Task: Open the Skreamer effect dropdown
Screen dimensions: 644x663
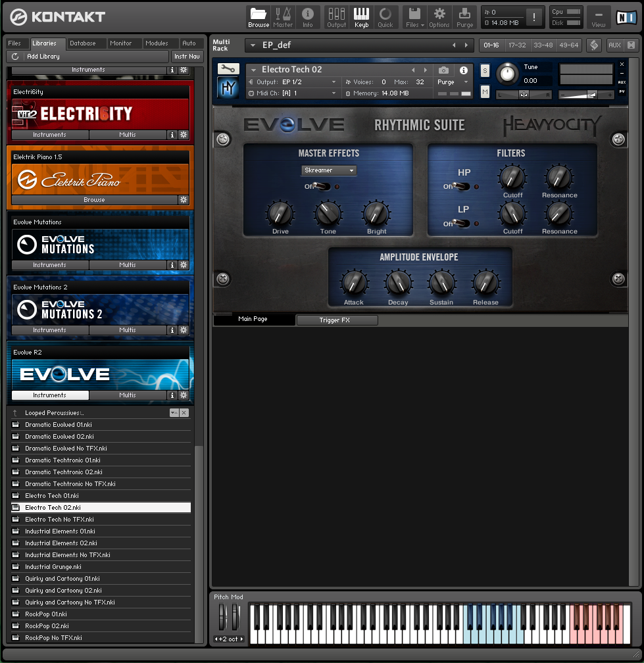Action: 329,170
